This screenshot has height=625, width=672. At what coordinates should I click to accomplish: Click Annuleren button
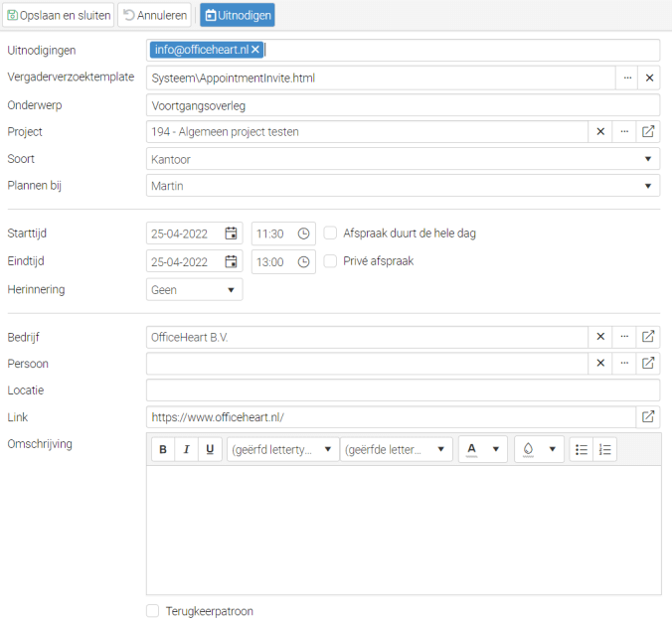click(155, 15)
